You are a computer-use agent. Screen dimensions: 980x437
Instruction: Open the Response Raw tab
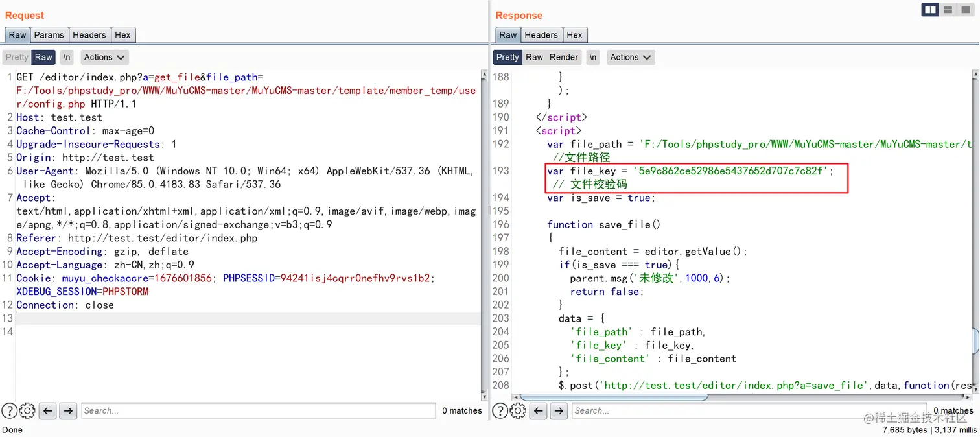click(508, 35)
